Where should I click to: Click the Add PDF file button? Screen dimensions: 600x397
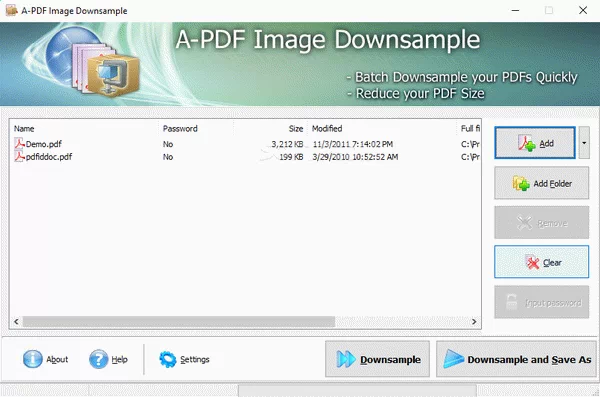(535, 143)
